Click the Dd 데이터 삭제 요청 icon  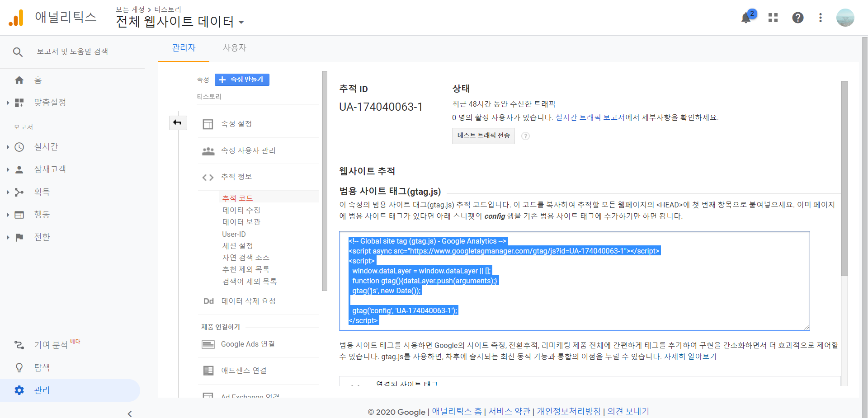208,301
